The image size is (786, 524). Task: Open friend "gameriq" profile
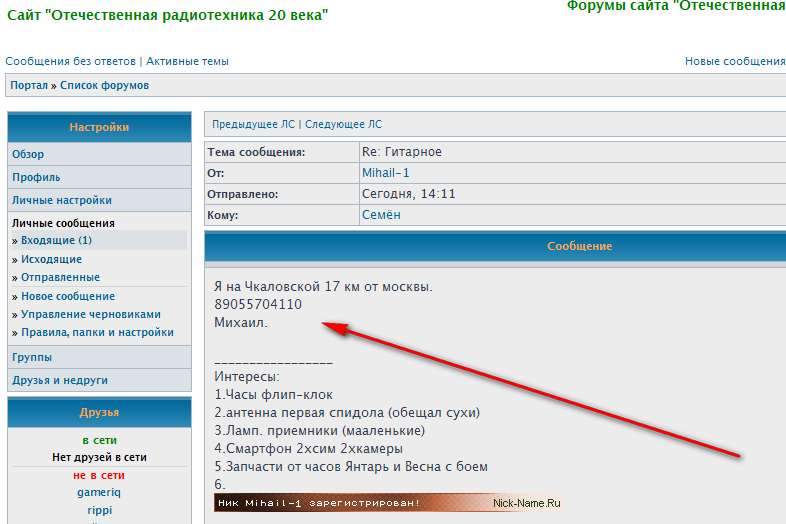tap(99, 492)
